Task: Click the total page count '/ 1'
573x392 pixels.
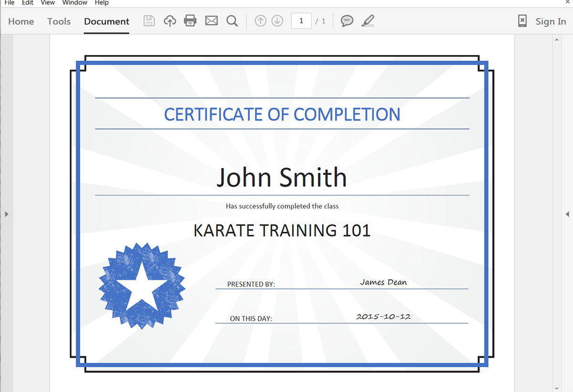Action: click(x=320, y=21)
